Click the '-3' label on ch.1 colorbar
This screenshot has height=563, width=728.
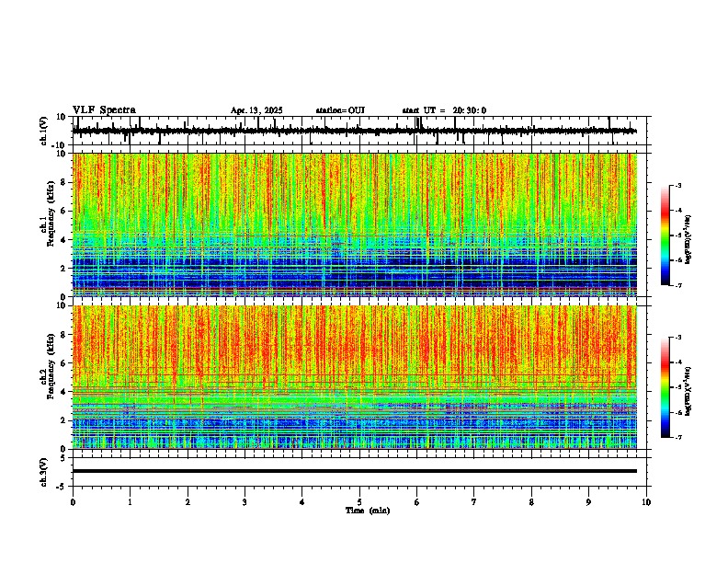point(677,185)
